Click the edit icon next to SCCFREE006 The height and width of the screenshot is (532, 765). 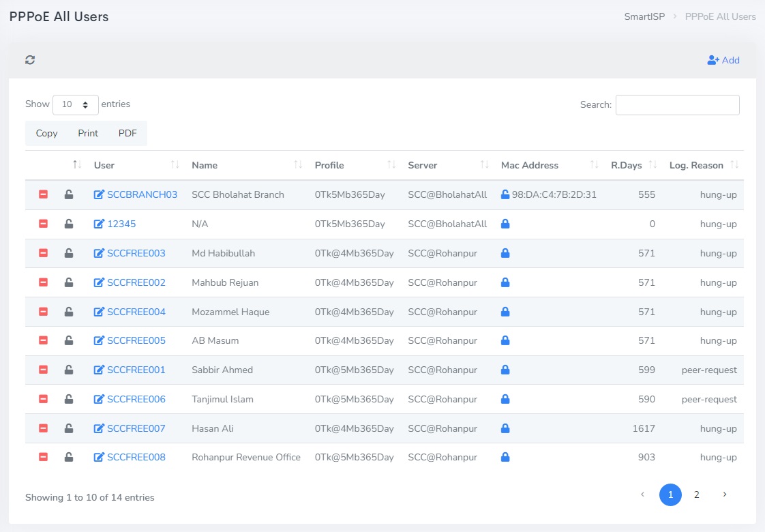(x=99, y=400)
